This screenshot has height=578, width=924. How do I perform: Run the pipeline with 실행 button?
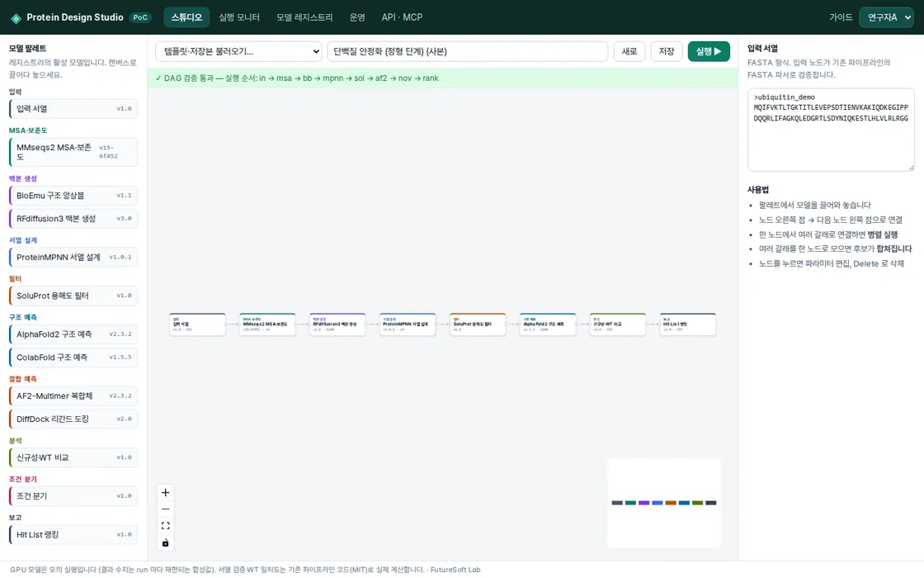(x=709, y=51)
